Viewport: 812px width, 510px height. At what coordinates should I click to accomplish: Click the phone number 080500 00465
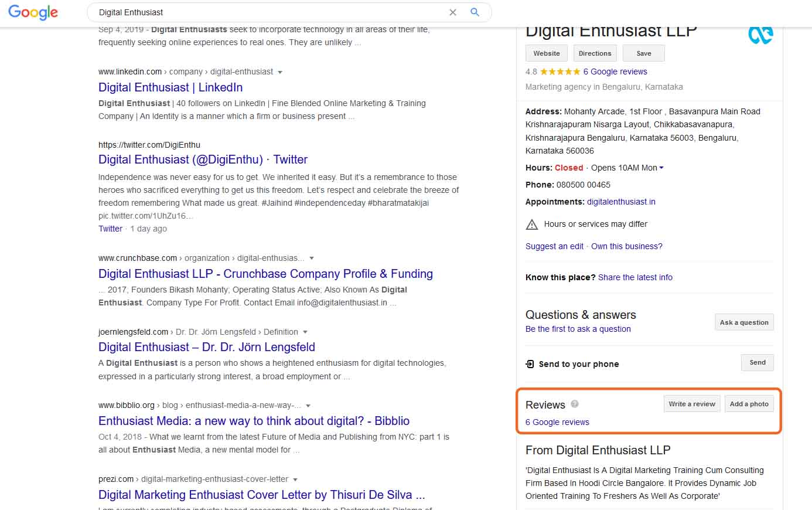(583, 185)
